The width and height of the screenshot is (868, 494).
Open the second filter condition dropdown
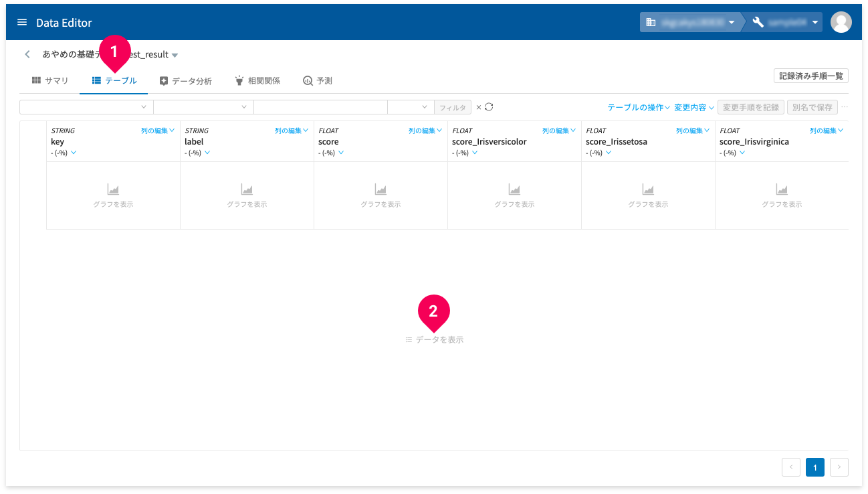point(203,107)
